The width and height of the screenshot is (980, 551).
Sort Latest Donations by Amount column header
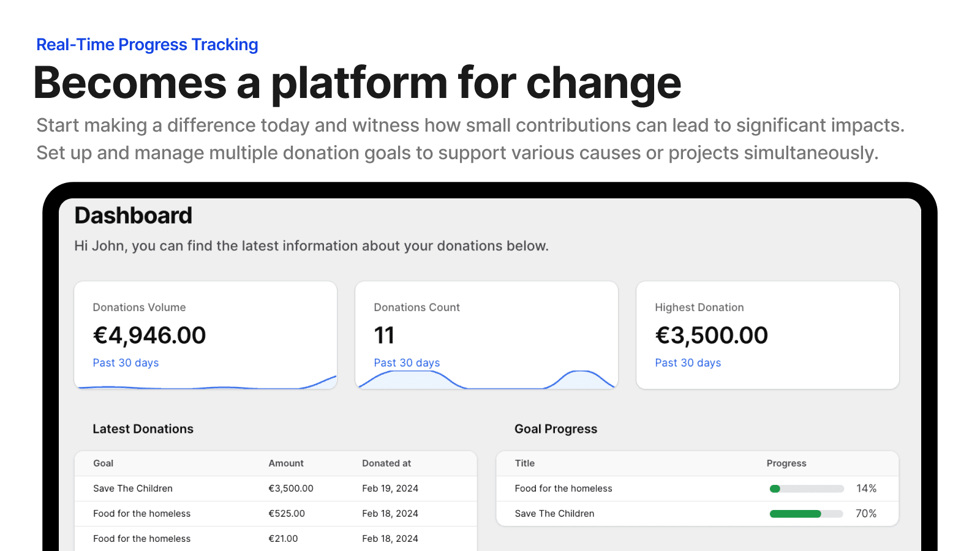tap(286, 463)
